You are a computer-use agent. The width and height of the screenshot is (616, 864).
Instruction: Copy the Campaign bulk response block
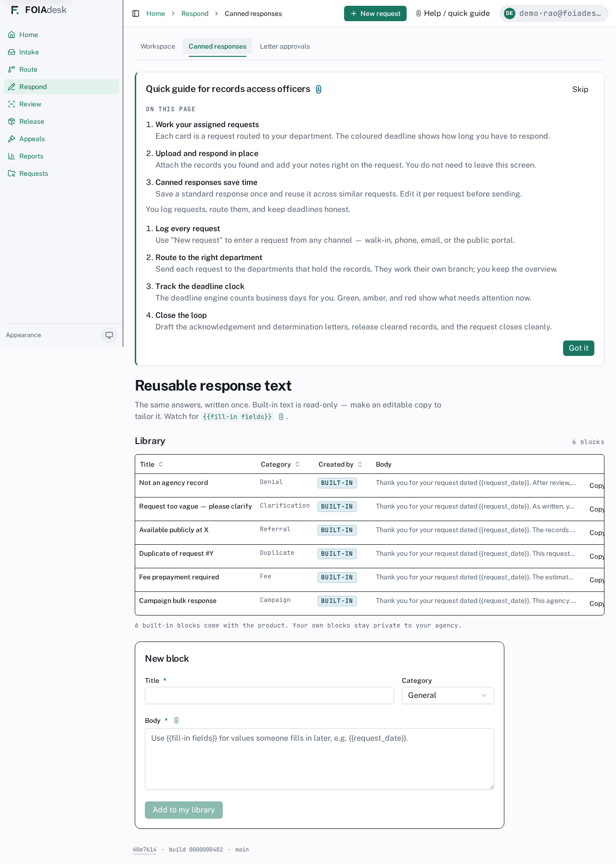click(x=597, y=603)
